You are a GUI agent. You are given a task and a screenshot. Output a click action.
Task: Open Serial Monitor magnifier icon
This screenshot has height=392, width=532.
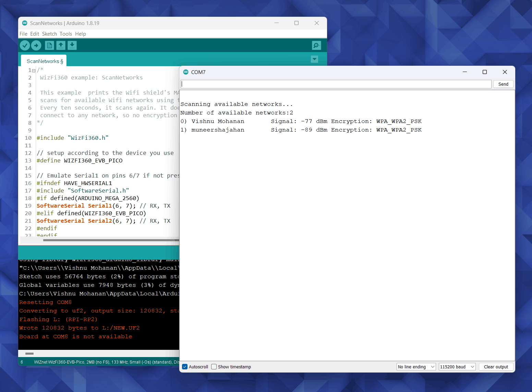click(316, 45)
